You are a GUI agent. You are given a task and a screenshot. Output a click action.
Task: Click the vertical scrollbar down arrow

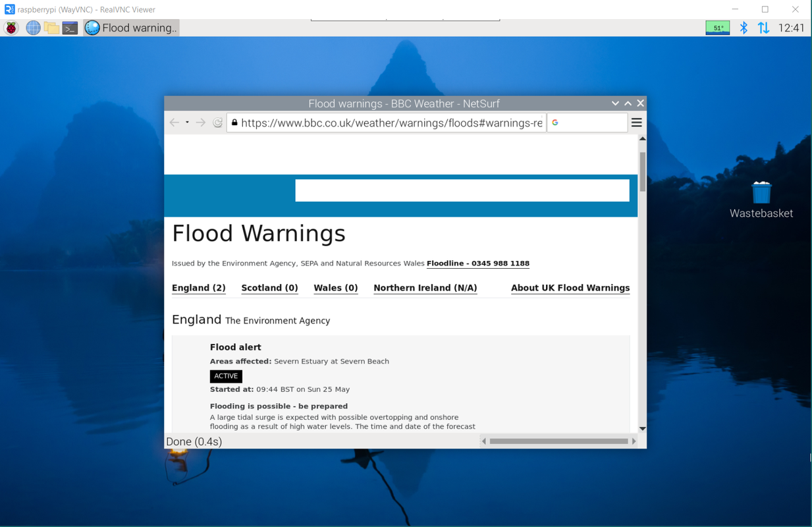click(x=642, y=429)
